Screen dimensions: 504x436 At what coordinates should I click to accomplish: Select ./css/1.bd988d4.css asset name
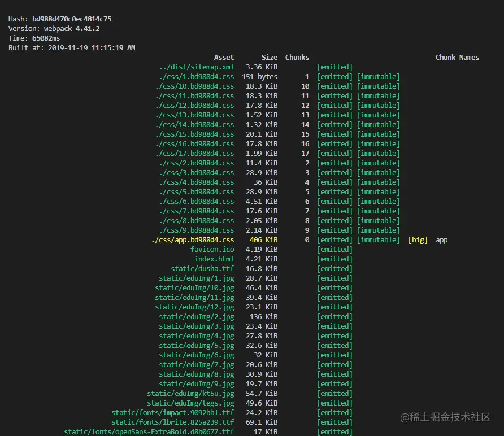(x=197, y=77)
